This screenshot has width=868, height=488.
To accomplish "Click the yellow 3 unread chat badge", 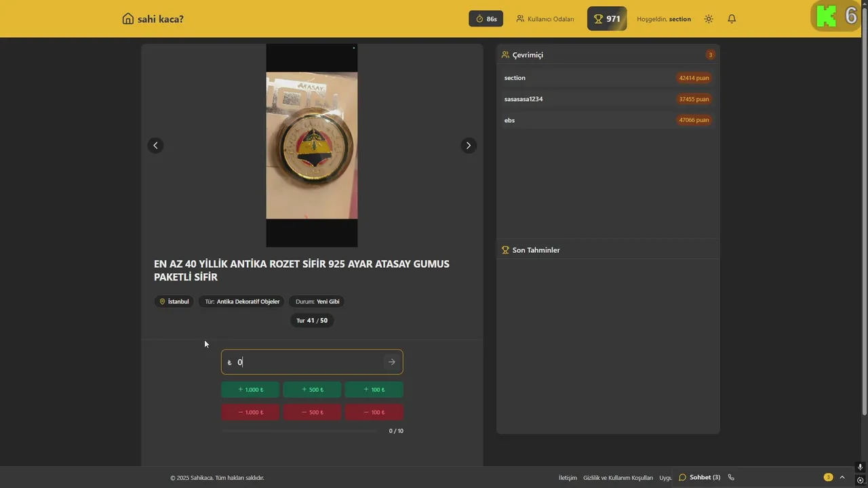I will [828, 477].
